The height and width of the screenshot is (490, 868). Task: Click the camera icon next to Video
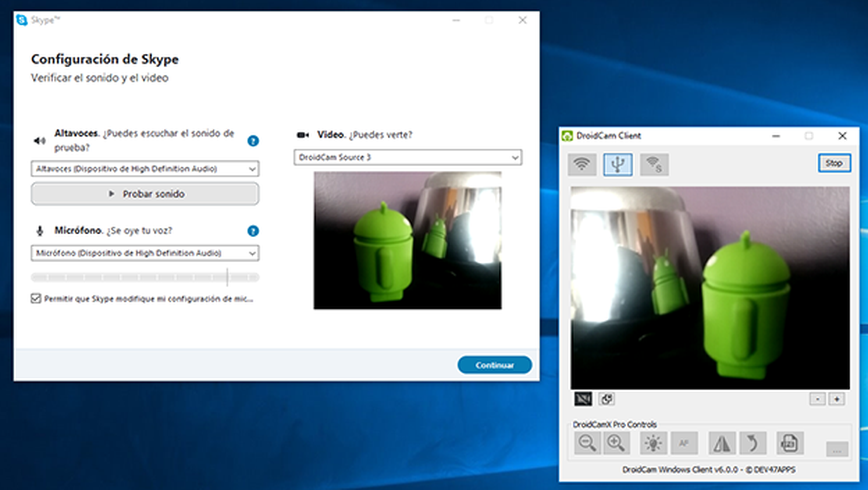tap(303, 135)
